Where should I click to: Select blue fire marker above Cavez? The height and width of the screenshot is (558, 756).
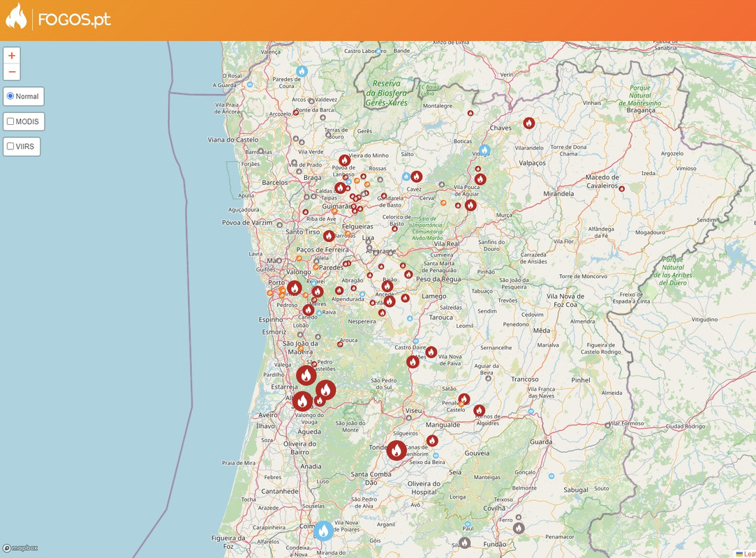406,177
